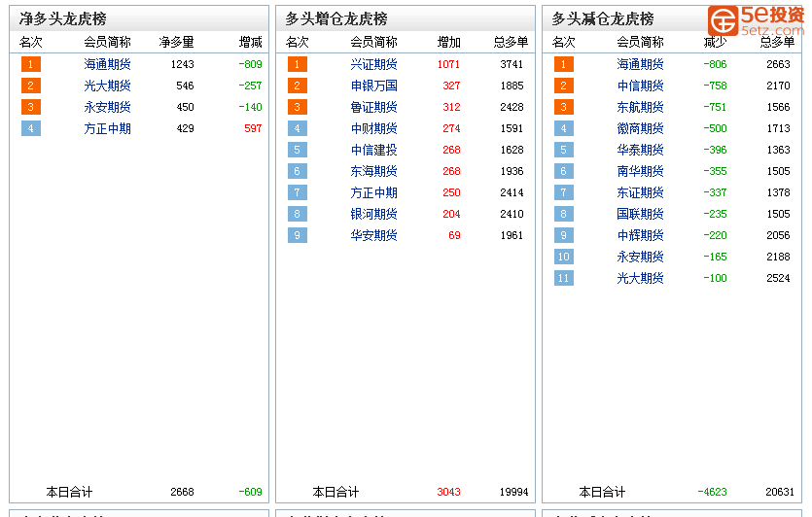812x517 pixels.
Task: Click rank badge 9 beside 华安期货
Action: point(298,235)
